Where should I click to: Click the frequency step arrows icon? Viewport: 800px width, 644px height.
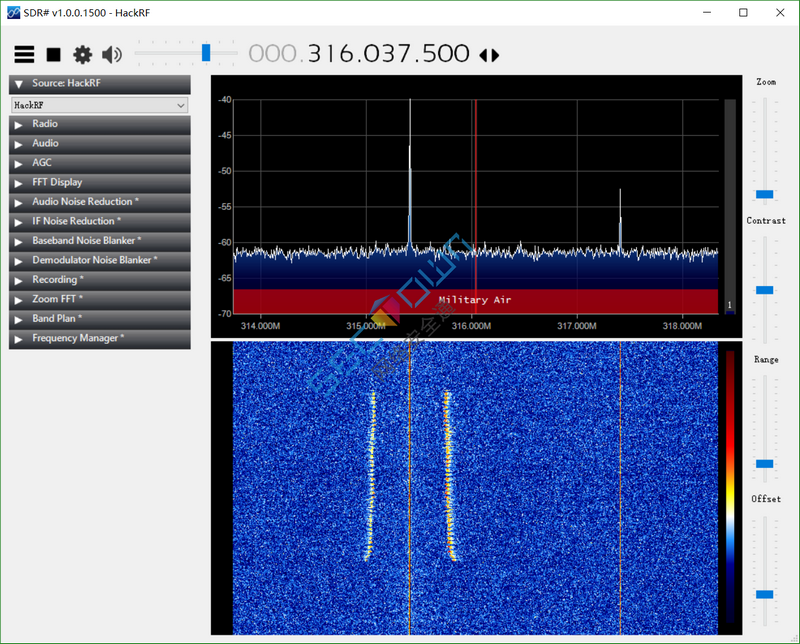coord(489,55)
